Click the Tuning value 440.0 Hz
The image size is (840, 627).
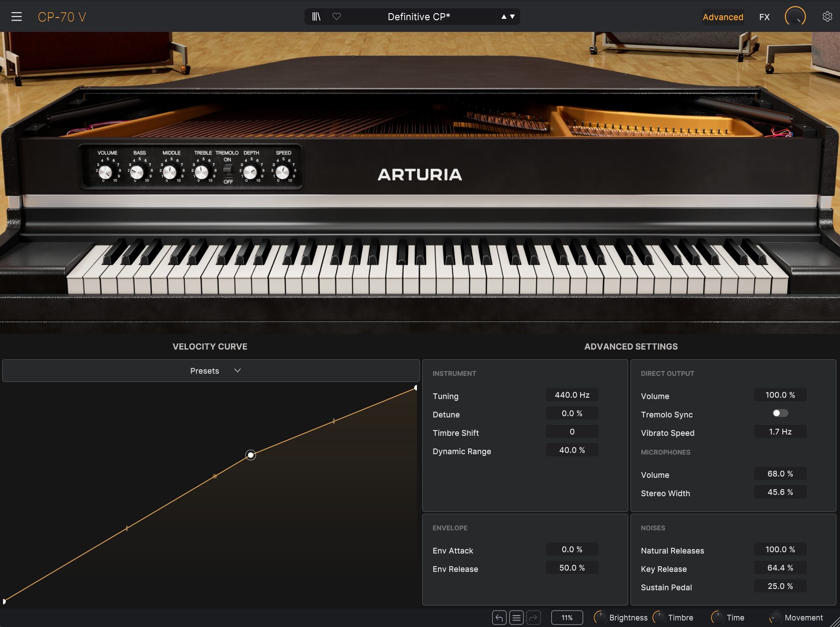[x=572, y=395]
